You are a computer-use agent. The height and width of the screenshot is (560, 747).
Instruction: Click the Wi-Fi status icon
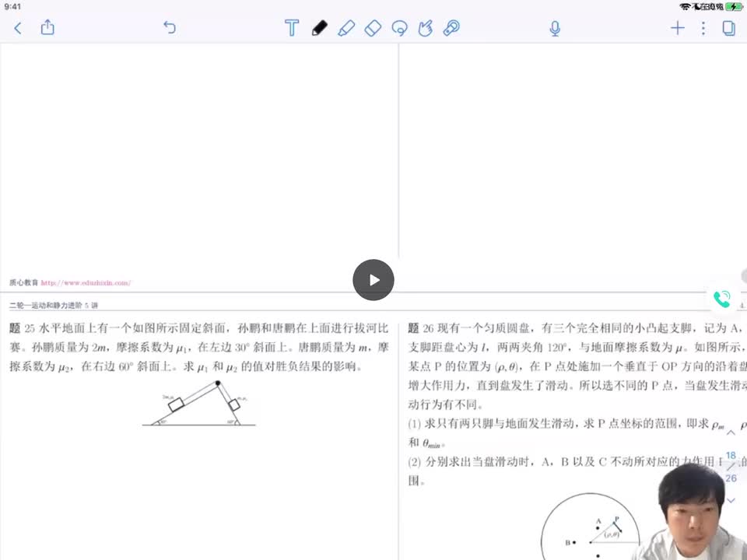click(685, 7)
